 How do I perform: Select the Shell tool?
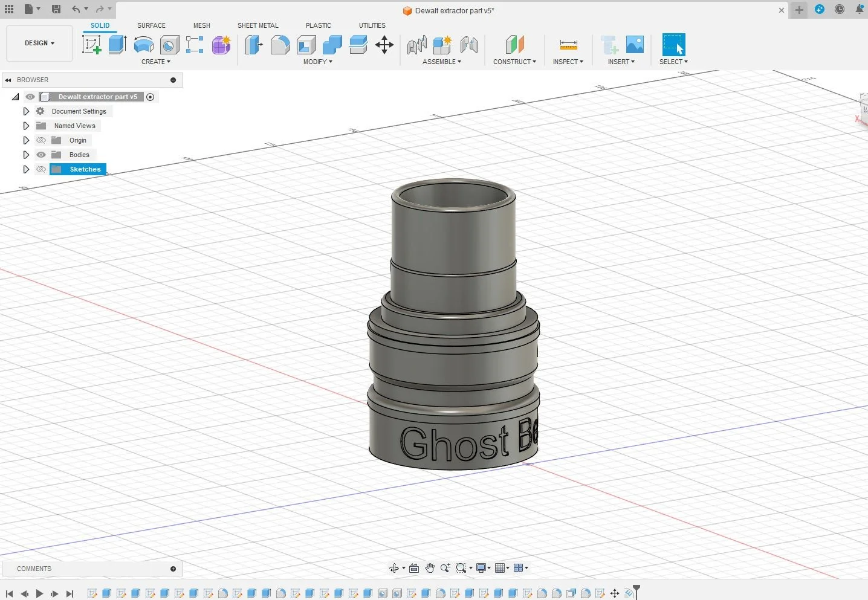click(306, 45)
